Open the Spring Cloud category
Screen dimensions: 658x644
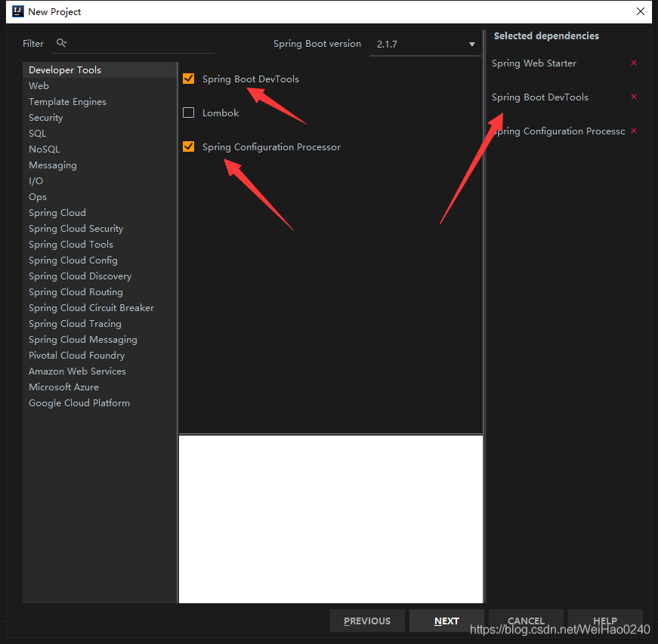[100, 213]
